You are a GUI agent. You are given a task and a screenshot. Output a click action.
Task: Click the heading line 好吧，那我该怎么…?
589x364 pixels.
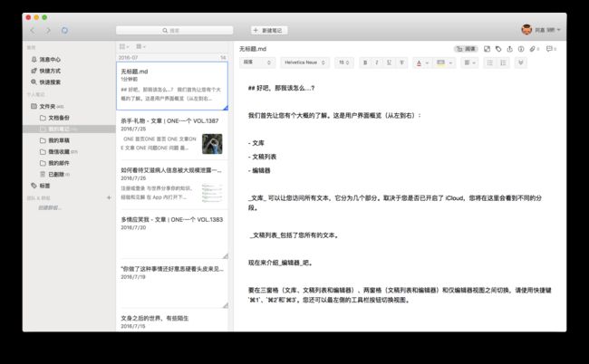click(281, 88)
